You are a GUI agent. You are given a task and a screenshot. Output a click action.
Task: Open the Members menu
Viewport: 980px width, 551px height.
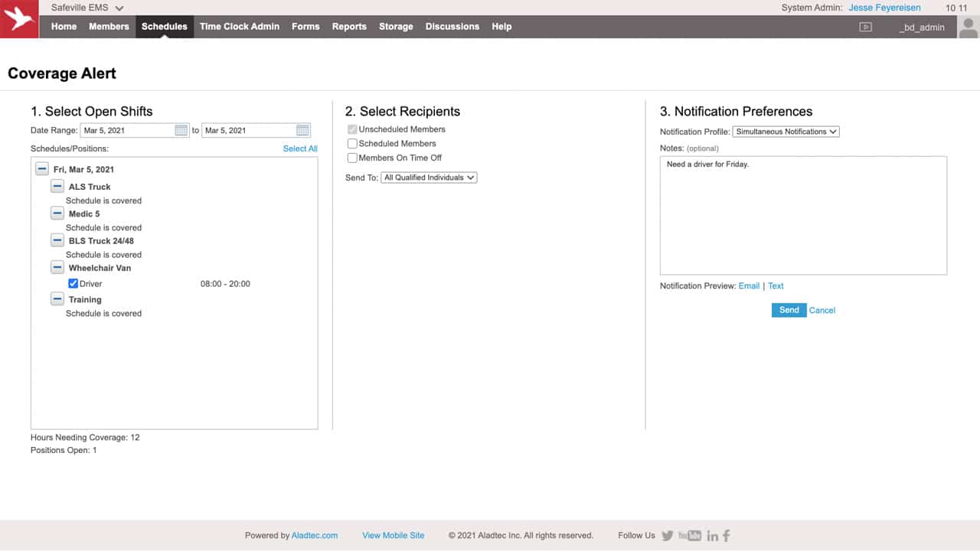[x=109, y=26]
